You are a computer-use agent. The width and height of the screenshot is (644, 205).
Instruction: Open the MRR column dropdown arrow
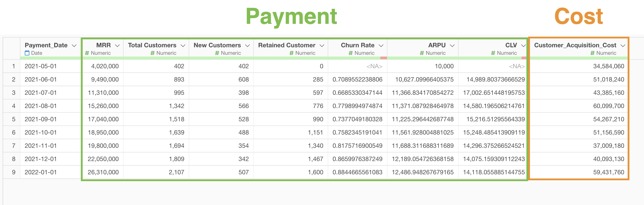click(x=117, y=46)
